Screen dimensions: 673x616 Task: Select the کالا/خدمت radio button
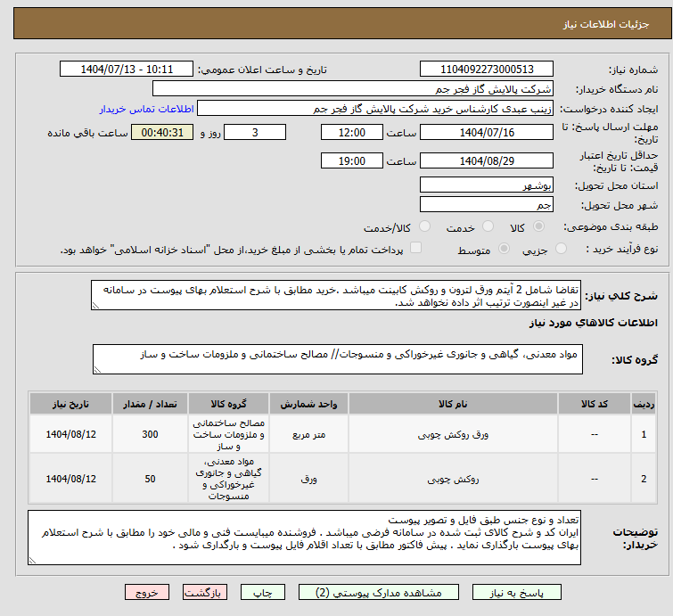point(424,226)
